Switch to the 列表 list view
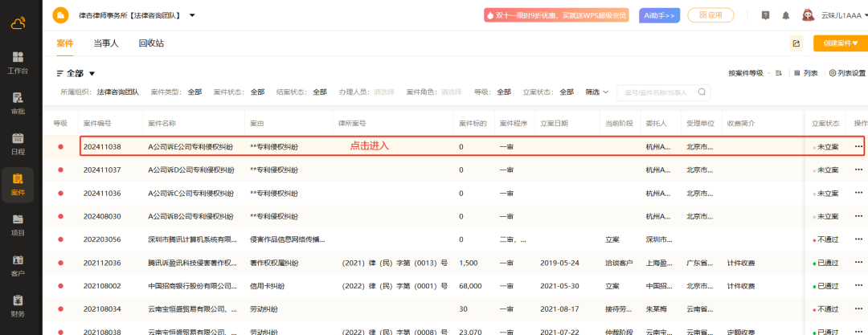 pyautogui.click(x=805, y=73)
